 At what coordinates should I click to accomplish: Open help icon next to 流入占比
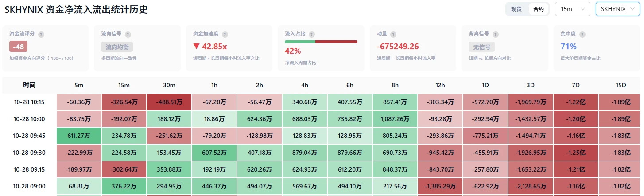312,34
